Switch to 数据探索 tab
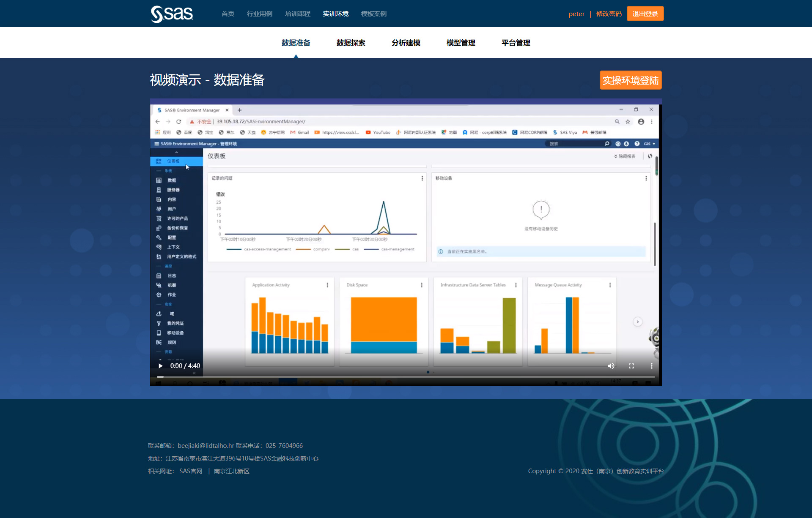 (x=351, y=43)
